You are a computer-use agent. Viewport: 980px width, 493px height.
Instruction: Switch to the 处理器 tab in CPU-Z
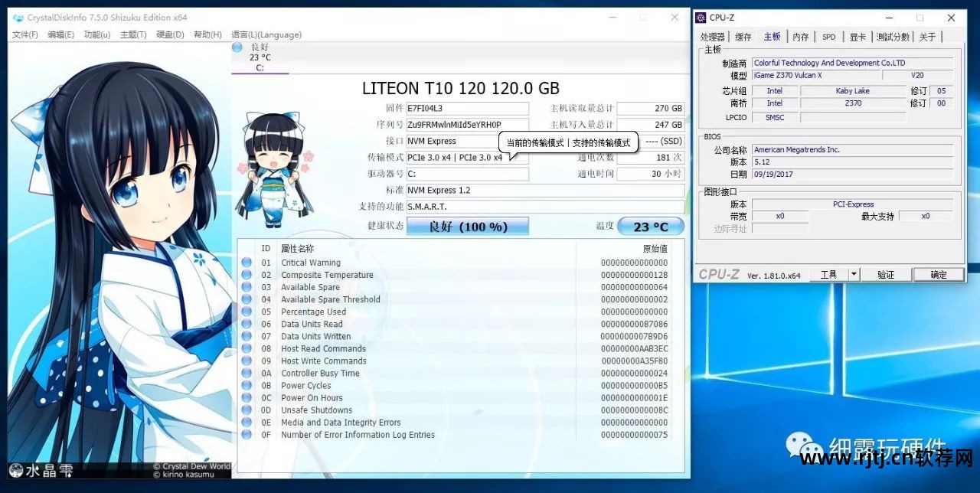(712, 37)
